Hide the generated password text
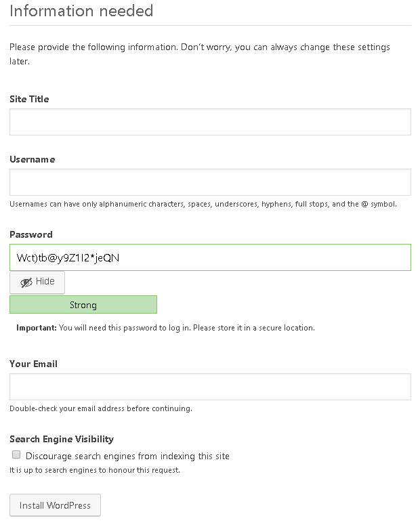This screenshot has width=420, height=531. (37, 282)
